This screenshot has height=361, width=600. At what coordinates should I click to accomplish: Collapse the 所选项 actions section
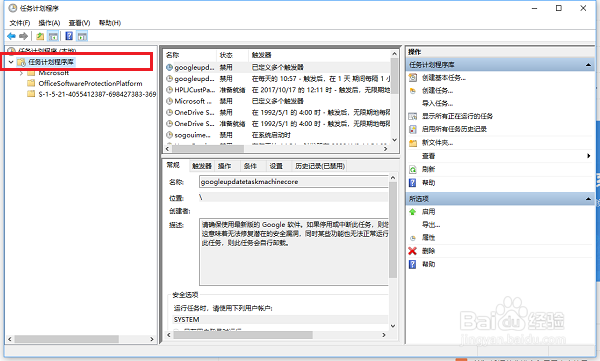point(588,199)
